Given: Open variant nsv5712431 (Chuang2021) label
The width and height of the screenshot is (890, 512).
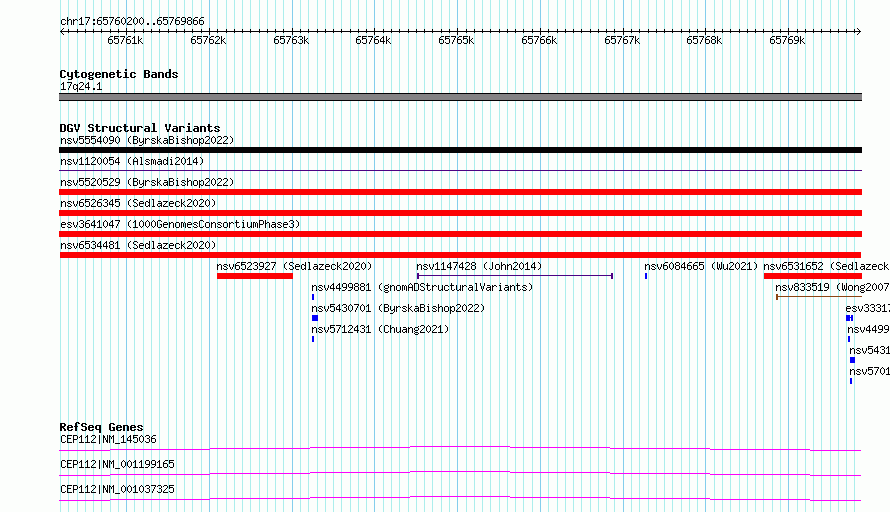Looking at the screenshot, I should tap(380, 329).
